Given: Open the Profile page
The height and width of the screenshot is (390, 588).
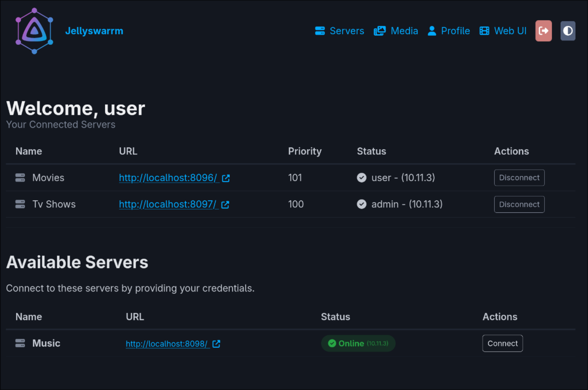Looking at the screenshot, I should point(449,31).
